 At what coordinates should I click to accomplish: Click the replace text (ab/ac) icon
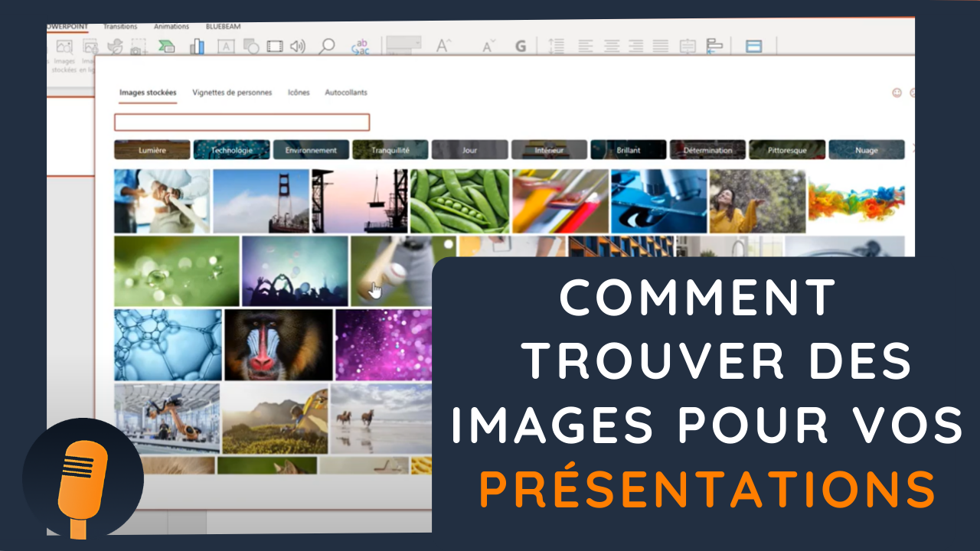click(360, 47)
